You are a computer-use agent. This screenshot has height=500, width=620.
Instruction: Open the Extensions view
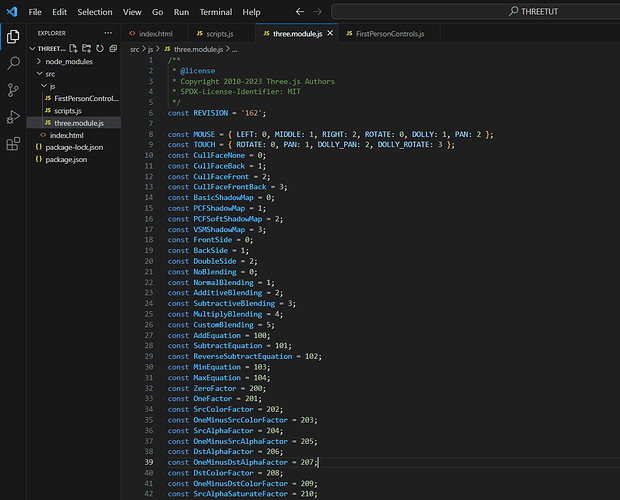(14, 144)
